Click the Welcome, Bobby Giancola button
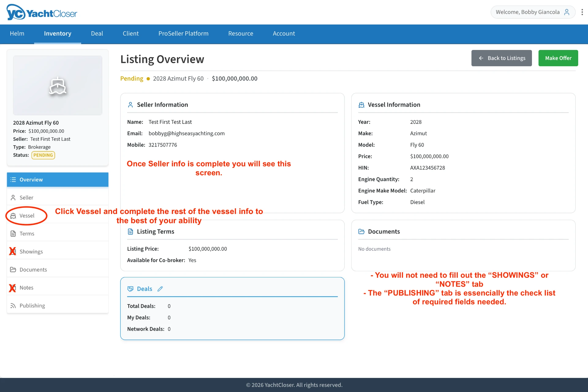 click(x=533, y=12)
